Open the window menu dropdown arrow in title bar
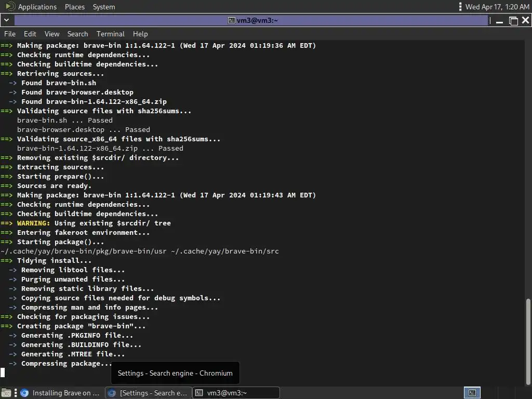 click(x=6, y=20)
